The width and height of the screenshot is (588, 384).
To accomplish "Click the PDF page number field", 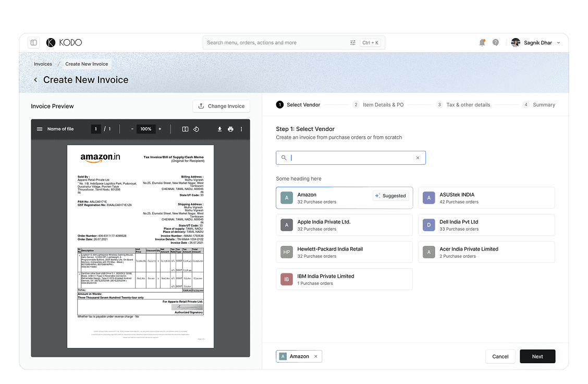I will [95, 129].
